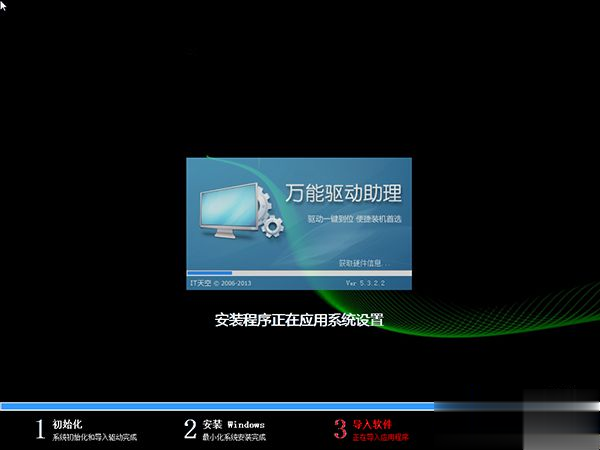Click the 最小化系统安装完成 step description
The width and height of the screenshot is (600, 450).
pyautogui.click(x=234, y=437)
